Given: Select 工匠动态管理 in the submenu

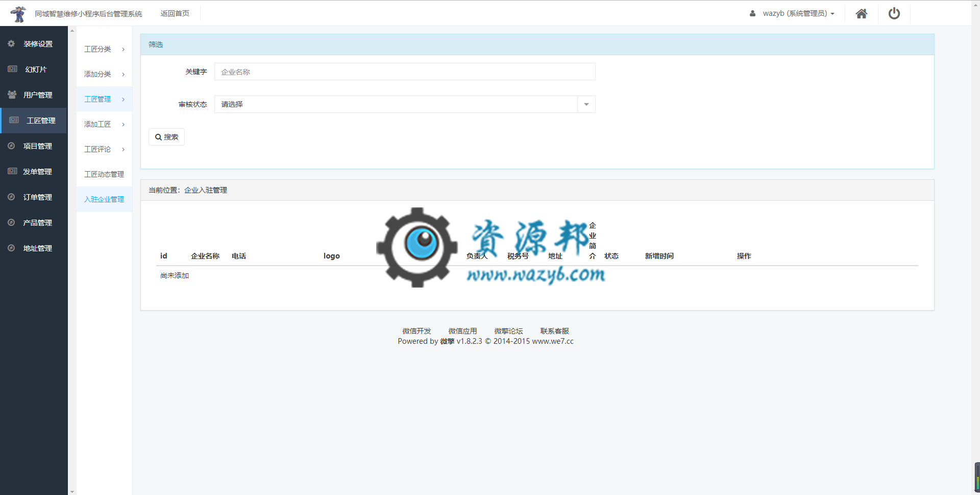Looking at the screenshot, I should click(104, 174).
